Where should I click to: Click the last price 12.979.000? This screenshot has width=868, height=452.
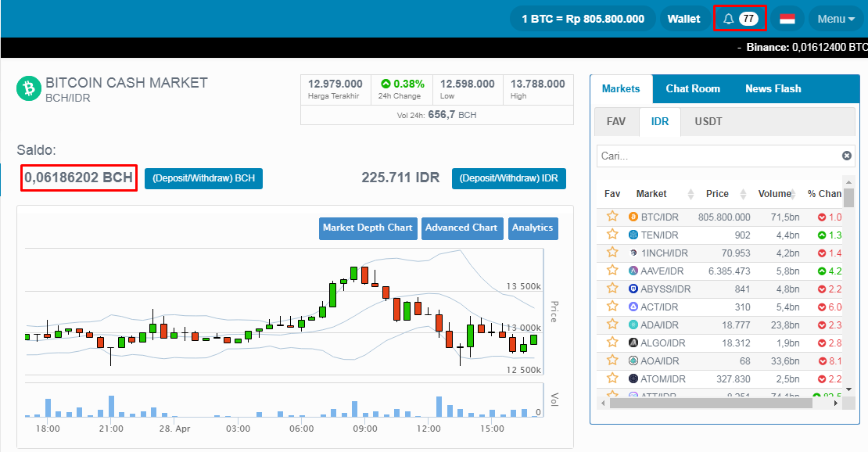[x=335, y=84]
